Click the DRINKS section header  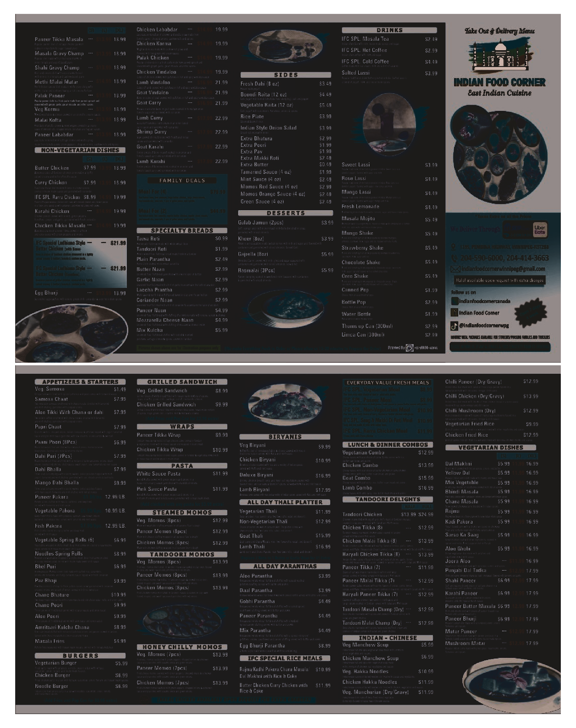point(389,30)
